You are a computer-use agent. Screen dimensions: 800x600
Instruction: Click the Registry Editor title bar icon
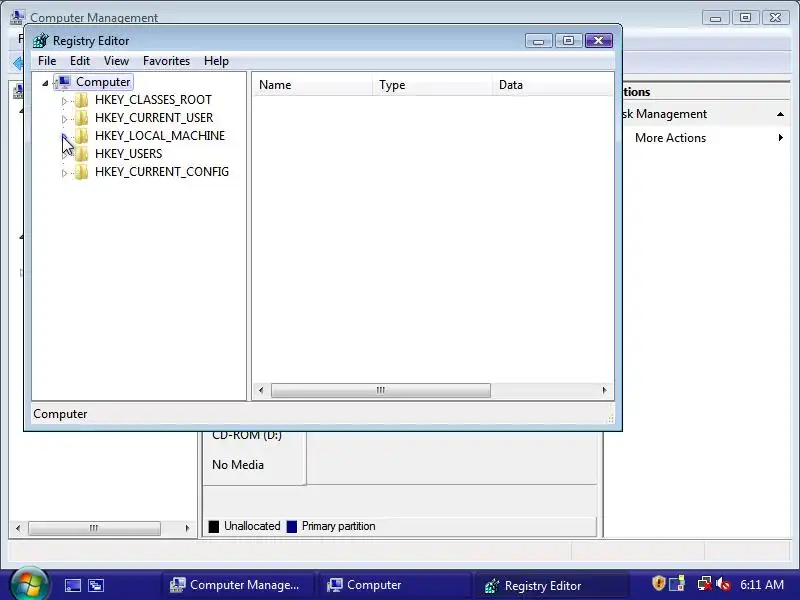pos(41,41)
